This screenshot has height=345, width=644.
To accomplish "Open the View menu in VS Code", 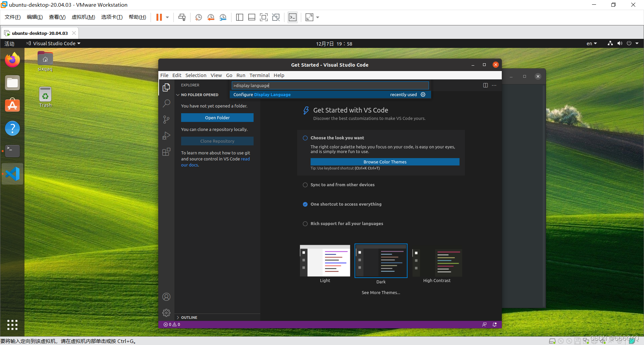I will 216,75.
